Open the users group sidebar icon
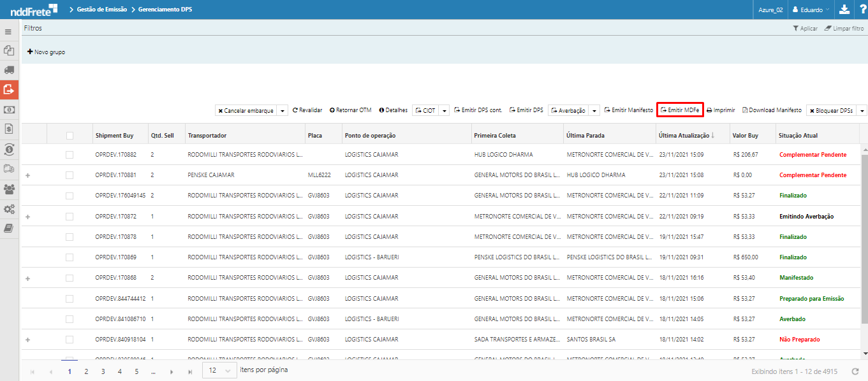Viewport: 868px width, 381px height. [9, 189]
